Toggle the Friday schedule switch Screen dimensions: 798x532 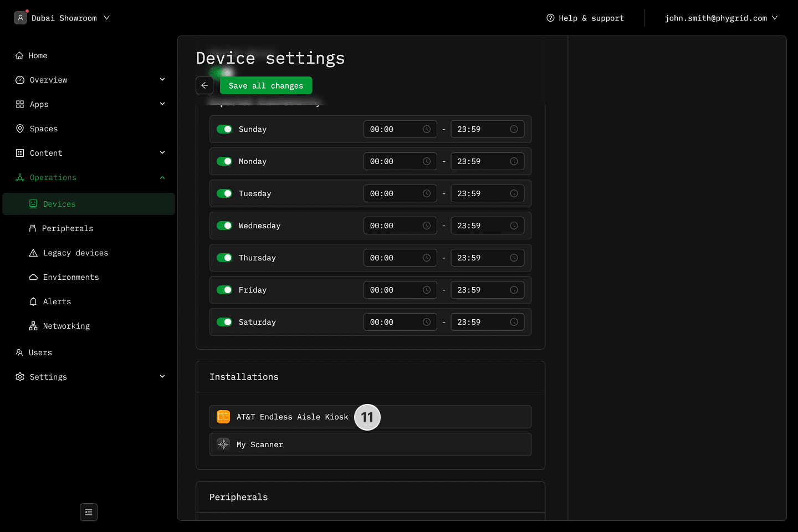[224, 290]
